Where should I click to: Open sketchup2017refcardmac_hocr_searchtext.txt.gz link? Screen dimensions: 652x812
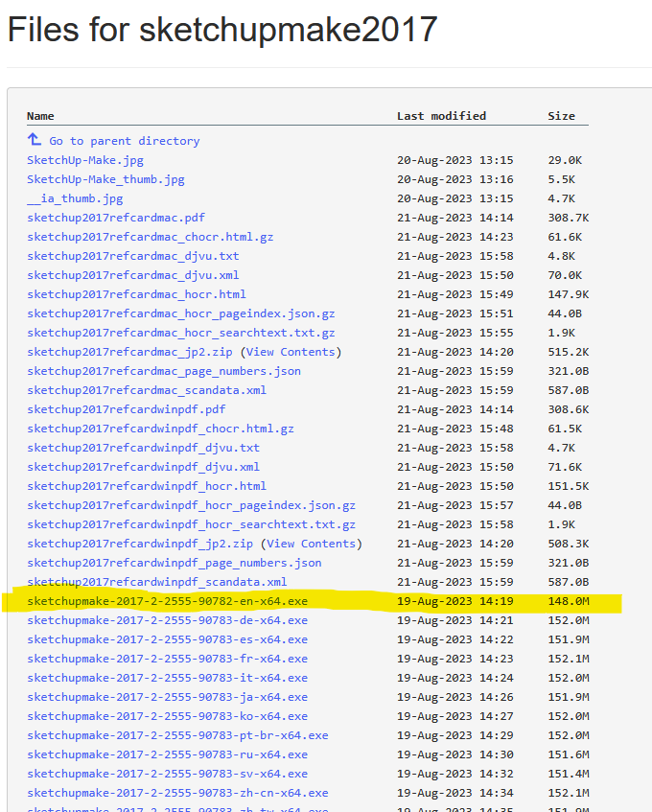click(180, 333)
